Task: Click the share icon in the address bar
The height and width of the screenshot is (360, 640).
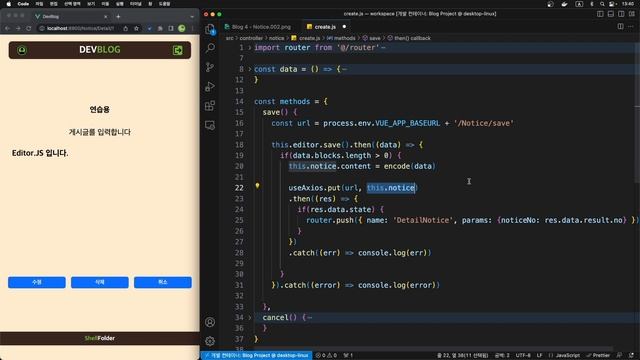Action: pos(125,28)
